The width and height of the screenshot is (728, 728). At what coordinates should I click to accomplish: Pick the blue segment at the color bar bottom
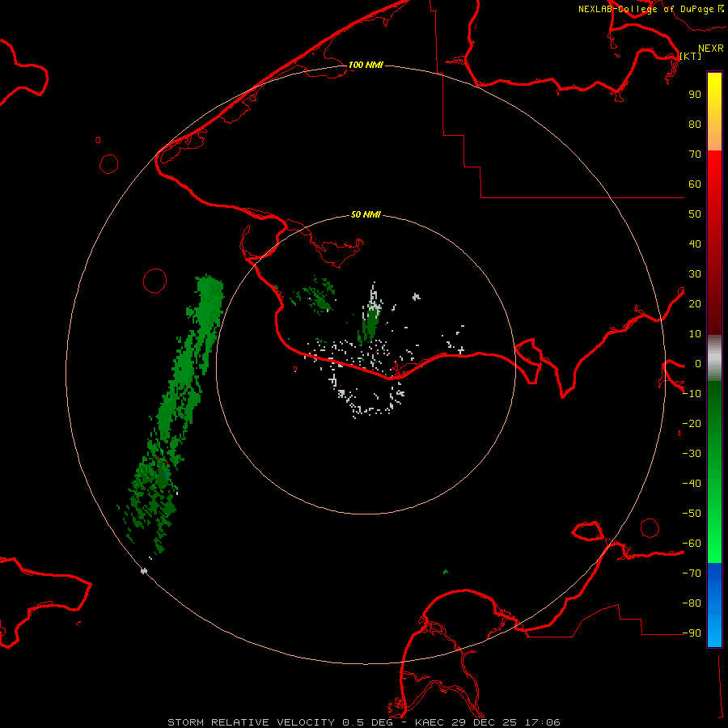pyautogui.click(x=714, y=604)
